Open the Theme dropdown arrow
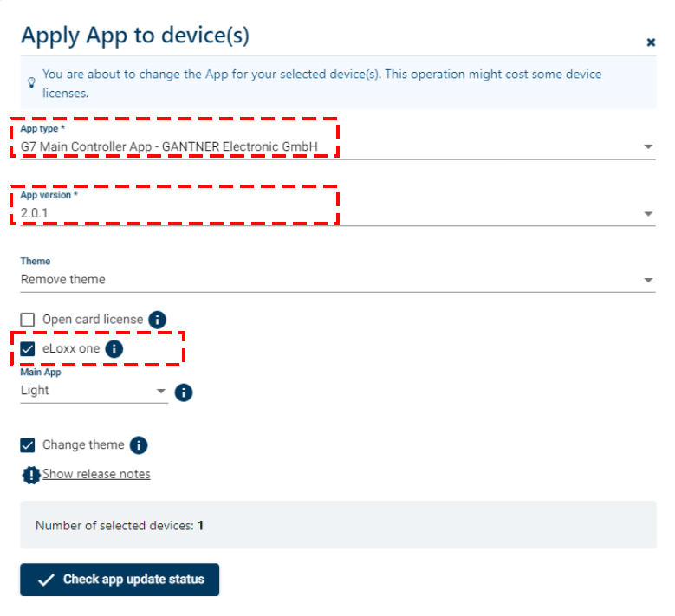 click(648, 280)
